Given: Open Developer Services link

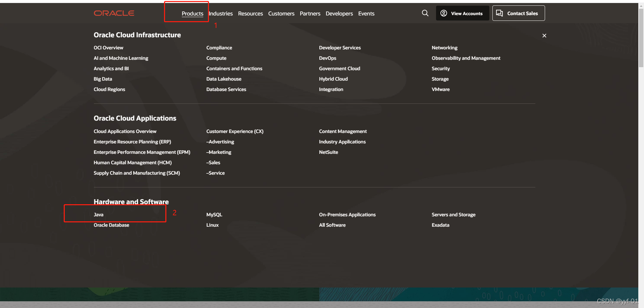Looking at the screenshot, I should coord(340,48).
